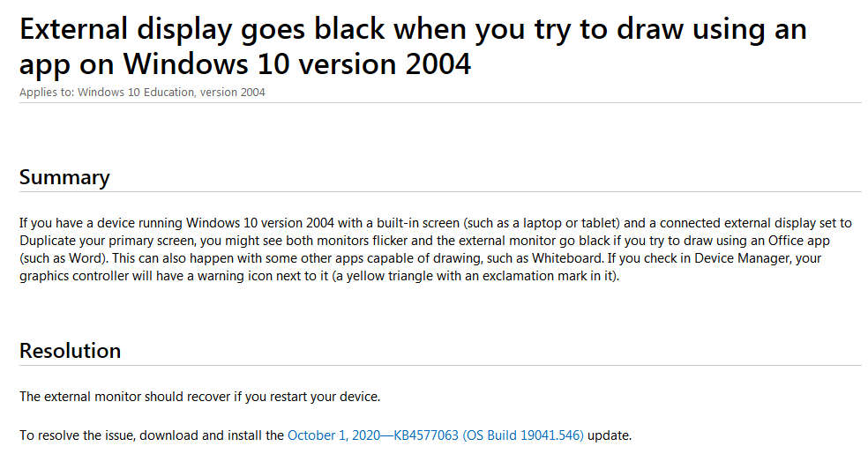
Task: Click 'Windows 10 Education' in Applies to line
Action: pos(136,93)
